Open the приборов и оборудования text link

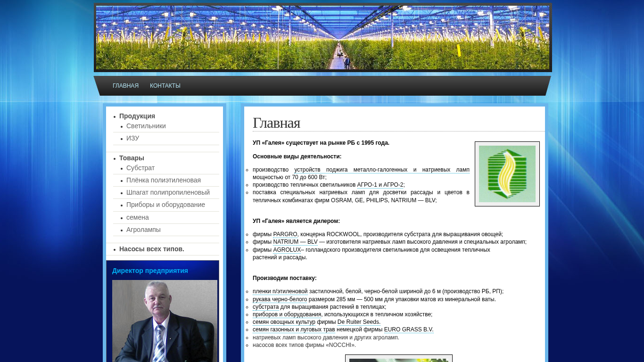287,314
